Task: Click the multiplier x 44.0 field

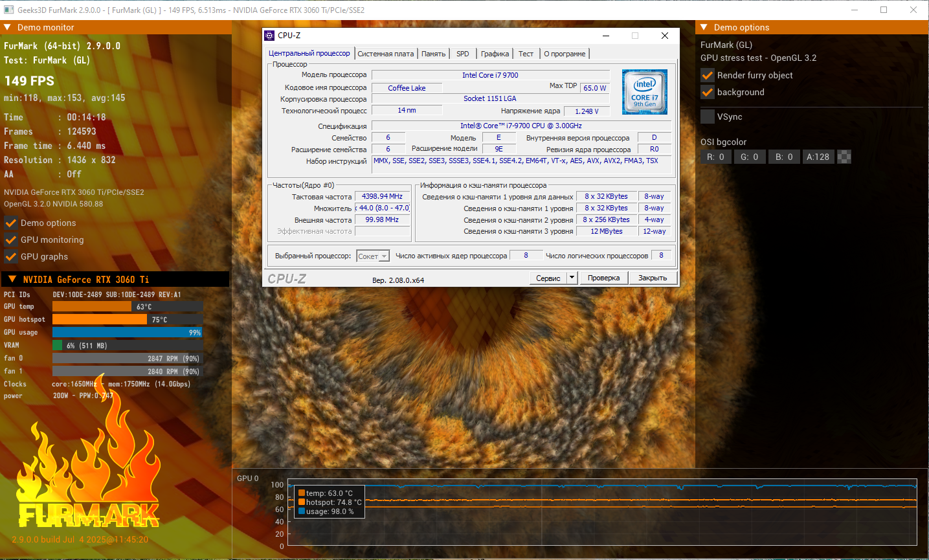Action: (382, 208)
